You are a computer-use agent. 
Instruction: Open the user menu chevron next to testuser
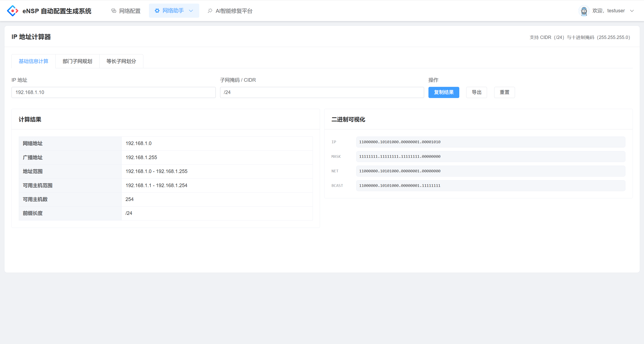[632, 11]
